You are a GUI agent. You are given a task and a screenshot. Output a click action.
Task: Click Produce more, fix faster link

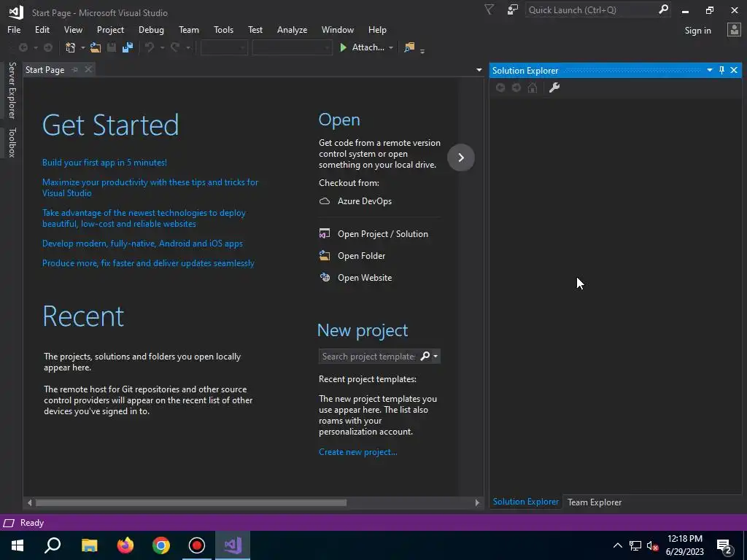pyautogui.click(x=148, y=262)
